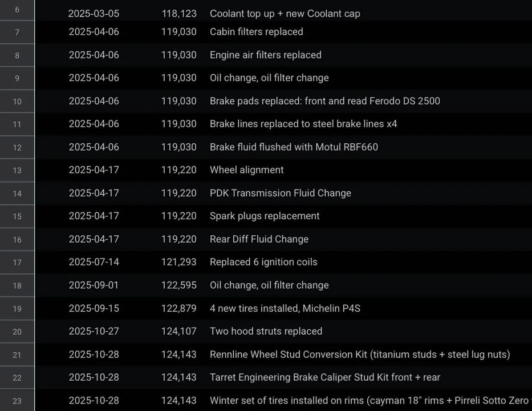Select 'Brake fluid flushed with Motul RBF660' cell
The height and width of the screenshot is (411, 532).
294,147
